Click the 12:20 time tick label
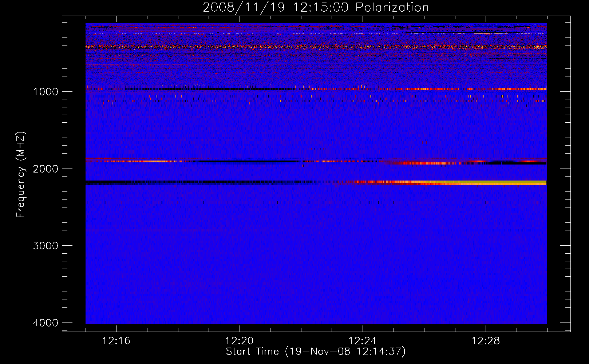This screenshot has width=589, height=364. [239, 341]
